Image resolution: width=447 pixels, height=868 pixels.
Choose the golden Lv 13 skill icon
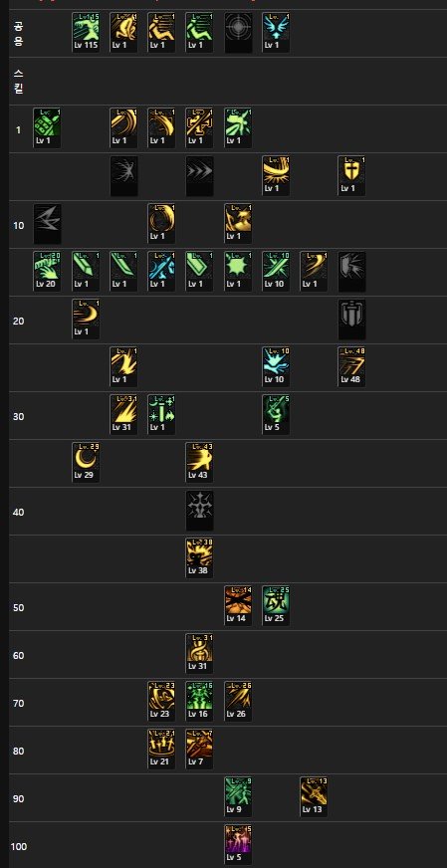[314, 797]
